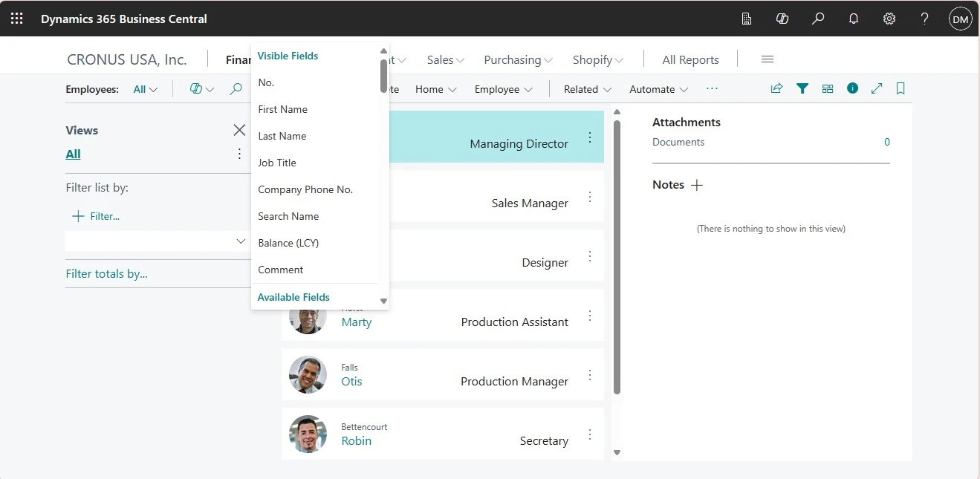980x479 pixels.
Task: Add a new note with the plus icon
Action: [x=697, y=185]
